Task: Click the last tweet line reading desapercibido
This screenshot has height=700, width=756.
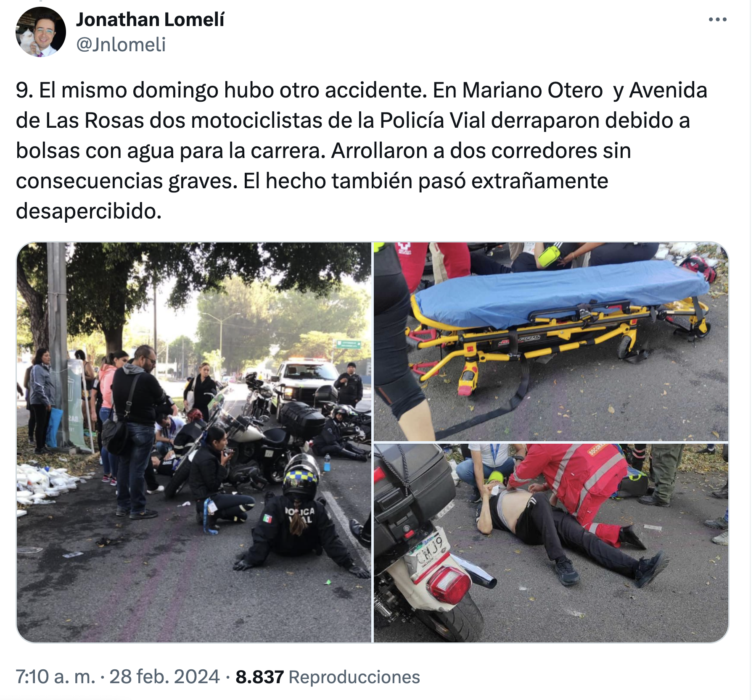Action: click(x=89, y=211)
